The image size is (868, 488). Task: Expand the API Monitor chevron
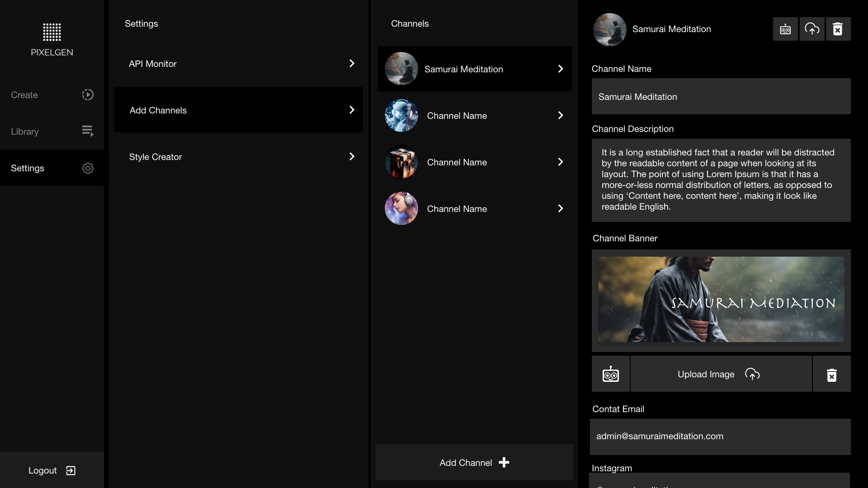(x=352, y=64)
